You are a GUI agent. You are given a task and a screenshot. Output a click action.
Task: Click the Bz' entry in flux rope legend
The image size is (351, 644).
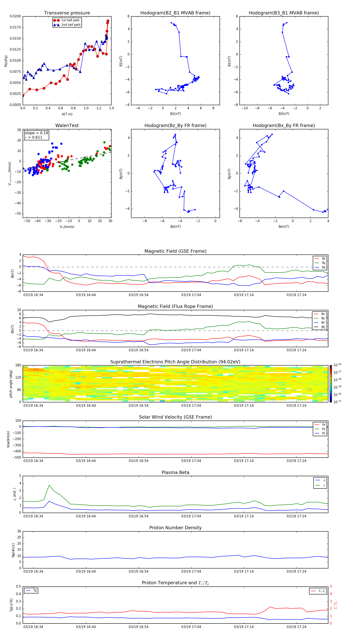coord(320,323)
